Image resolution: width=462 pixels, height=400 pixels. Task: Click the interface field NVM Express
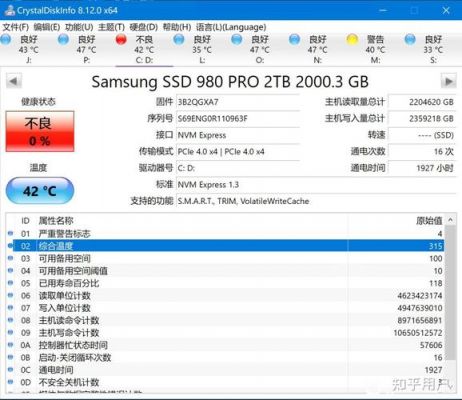[238, 135]
